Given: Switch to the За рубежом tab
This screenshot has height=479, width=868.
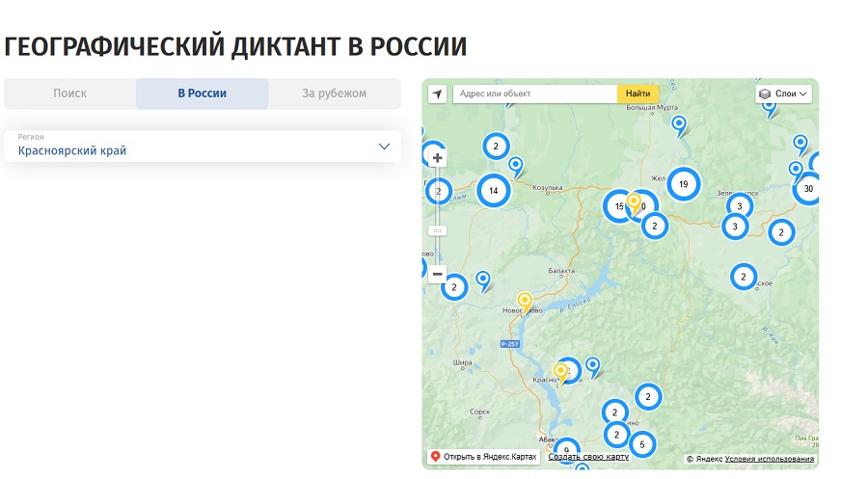Looking at the screenshot, I should [x=334, y=93].
